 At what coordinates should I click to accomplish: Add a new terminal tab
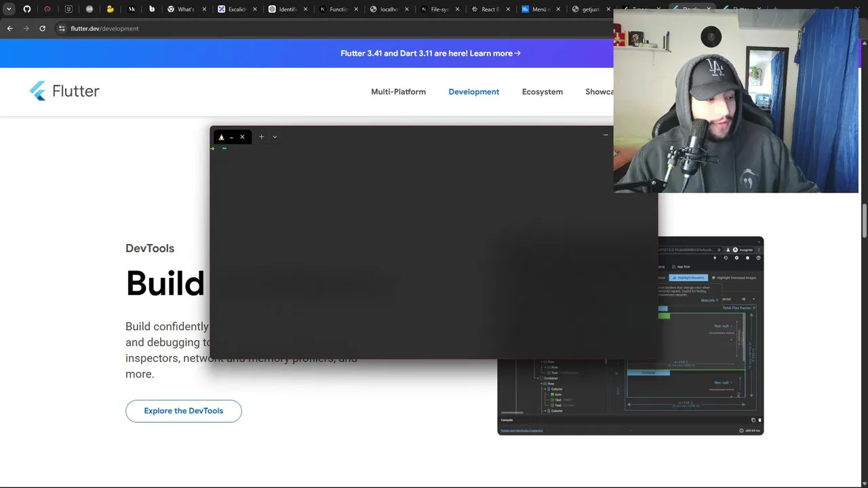261,137
